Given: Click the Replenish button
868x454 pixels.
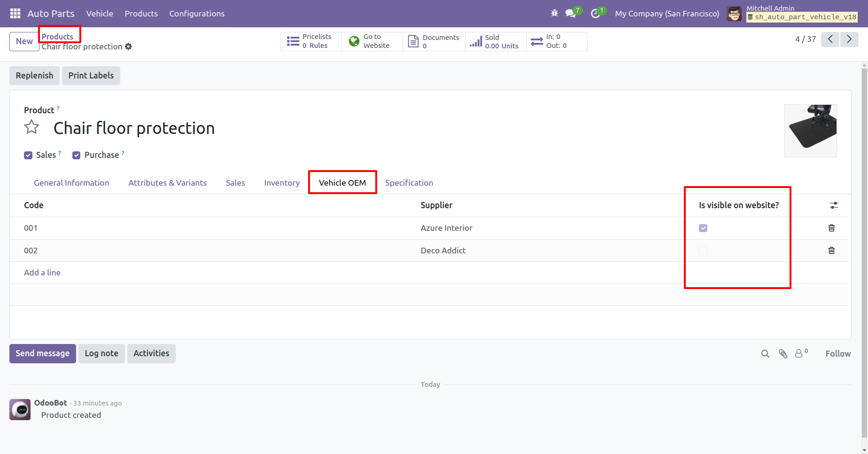Looking at the screenshot, I should click(x=34, y=76).
